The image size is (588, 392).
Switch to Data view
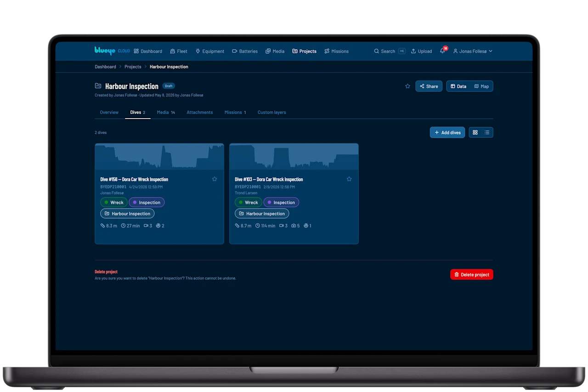tap(458, 86)
